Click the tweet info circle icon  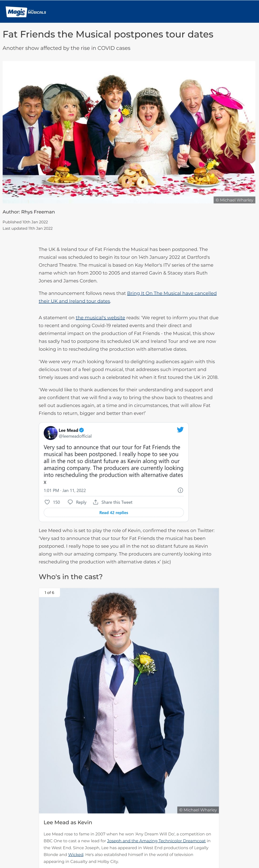pos(180,490)
